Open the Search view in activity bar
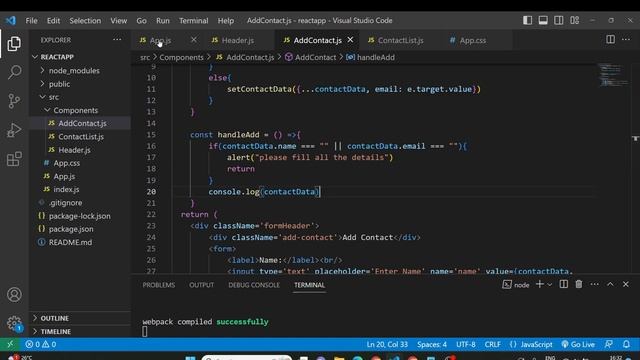The image size is (640, 360). [x=14, y=72]
